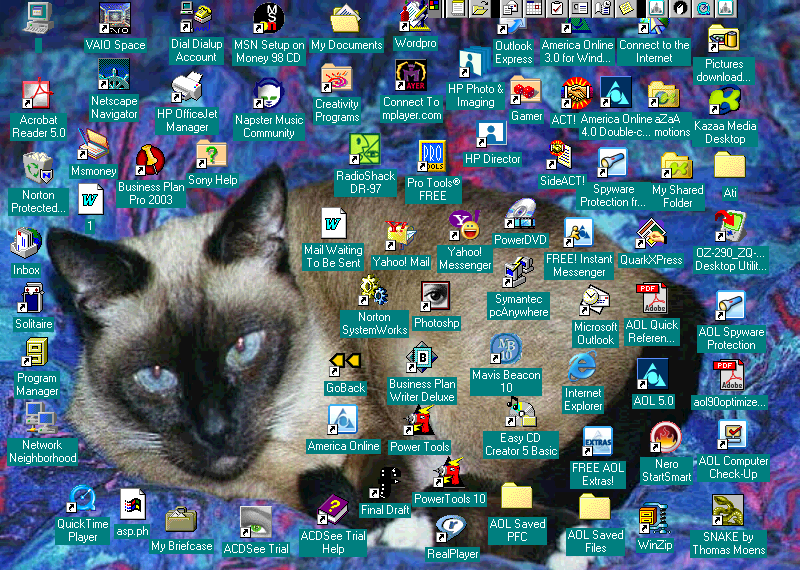Launch HP OfficeJet Manager
800x570 pixels.
pos(187,87)
